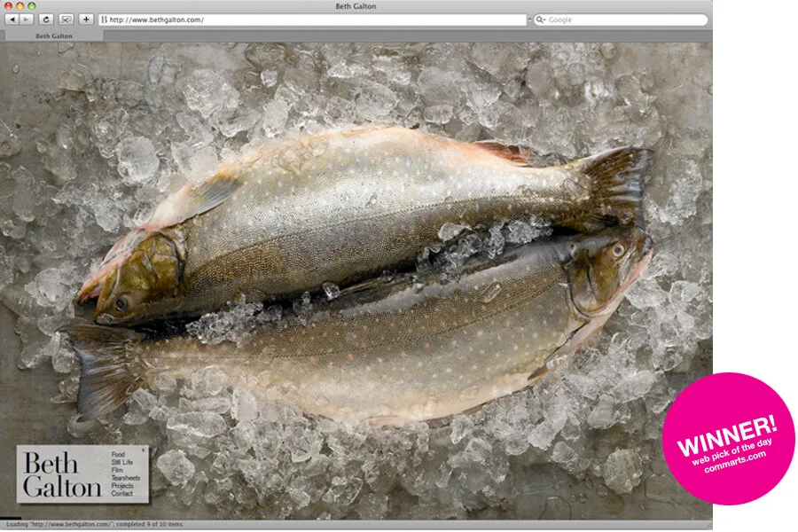798x532 pixels.
Task: Open the Tearsheets section link
Action: (x=126, y=478)
